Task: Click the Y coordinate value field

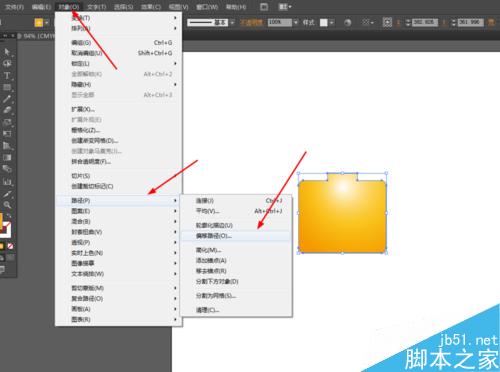Action: pos(470,22)
